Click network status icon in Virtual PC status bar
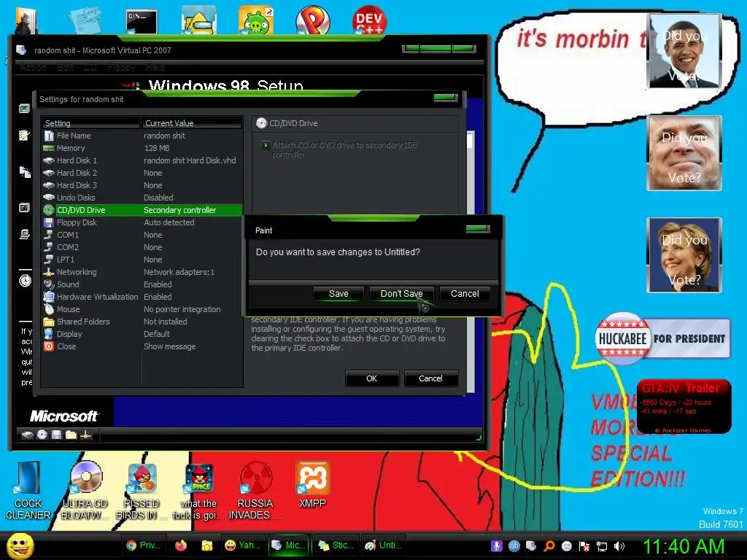This screenshot has width=747, height=560. pos(86,435)
